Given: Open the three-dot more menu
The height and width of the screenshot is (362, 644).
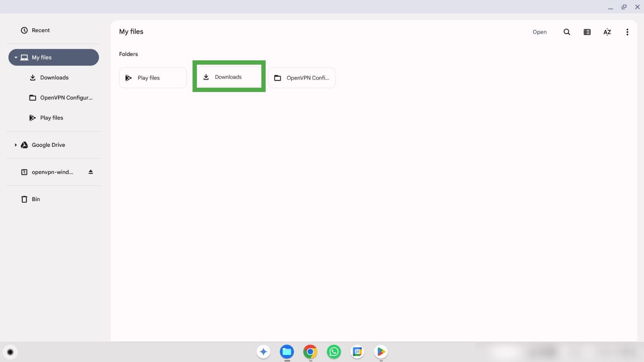Looking at the screenshot, I should point(627,32).
